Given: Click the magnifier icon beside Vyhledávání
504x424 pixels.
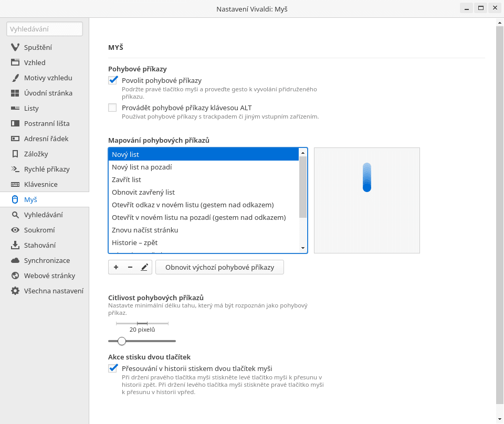Looking at the screenshot, I should click(x=15, y=215).
